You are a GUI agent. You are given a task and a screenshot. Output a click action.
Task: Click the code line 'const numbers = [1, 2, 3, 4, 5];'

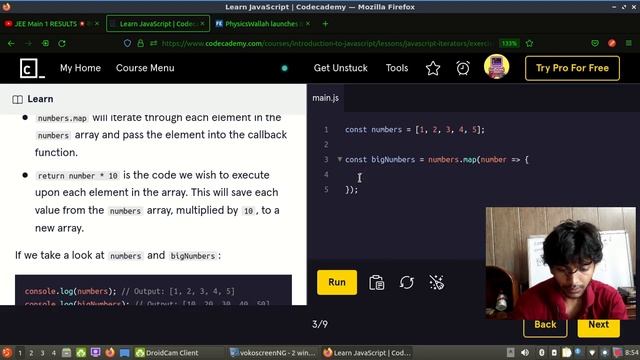[415, 130]
